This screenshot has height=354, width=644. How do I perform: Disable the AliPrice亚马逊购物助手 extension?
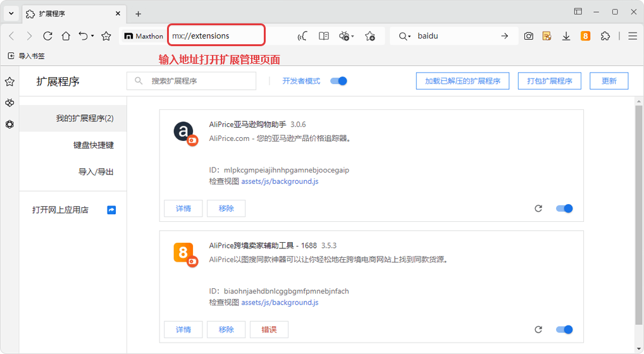click(x=564, y=209)
